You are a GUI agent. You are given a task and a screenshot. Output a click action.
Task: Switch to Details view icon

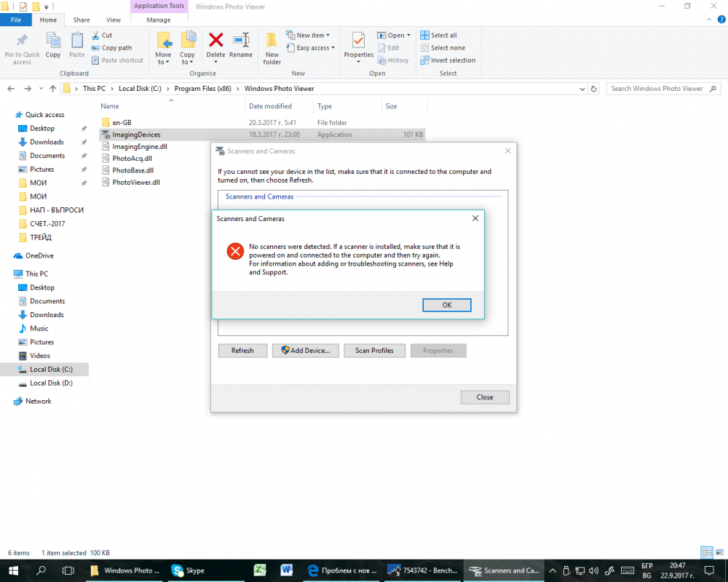707,552
